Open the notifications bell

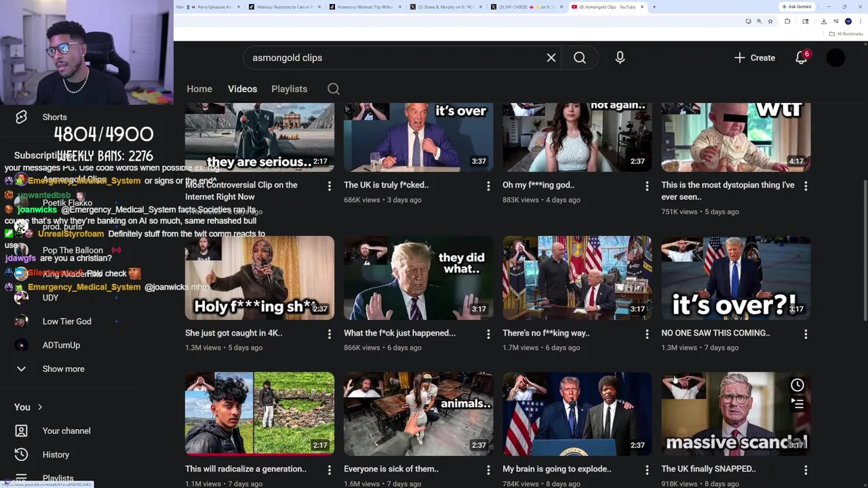point(802,58)
